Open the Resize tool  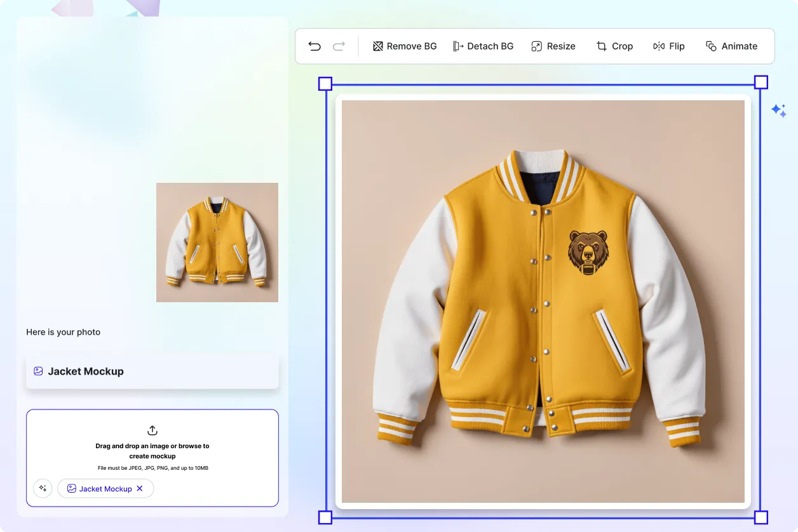coord(538,46)
